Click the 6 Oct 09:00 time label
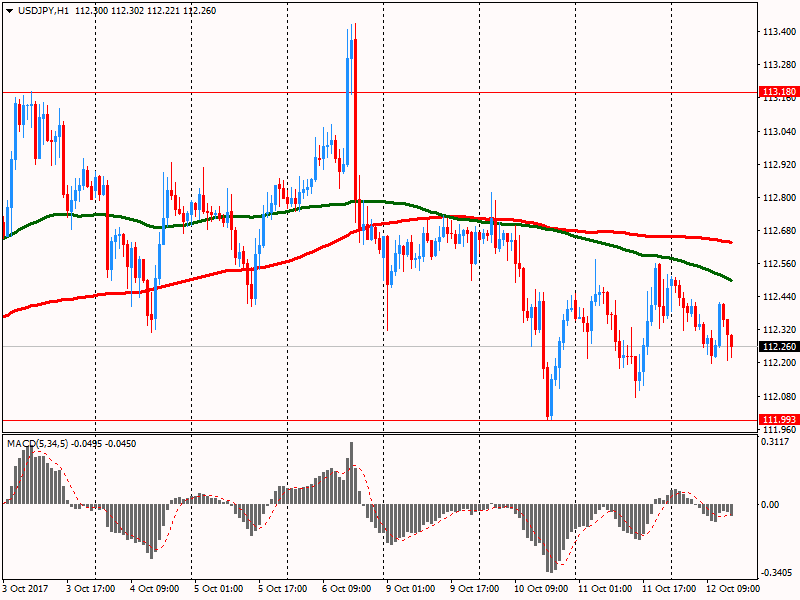Image resolution: width=800 pixels, height=600 pixels. tap(347, 588)
